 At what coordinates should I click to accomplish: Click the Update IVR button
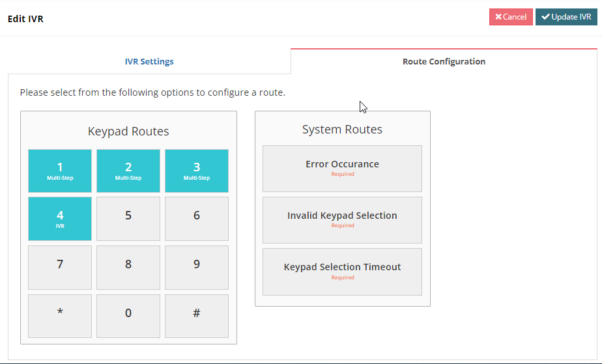pyautogui.click(x=566, y=17)
